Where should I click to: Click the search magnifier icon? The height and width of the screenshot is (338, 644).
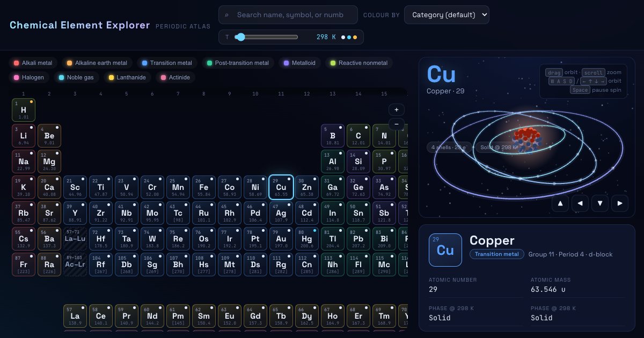pos(227,15)
